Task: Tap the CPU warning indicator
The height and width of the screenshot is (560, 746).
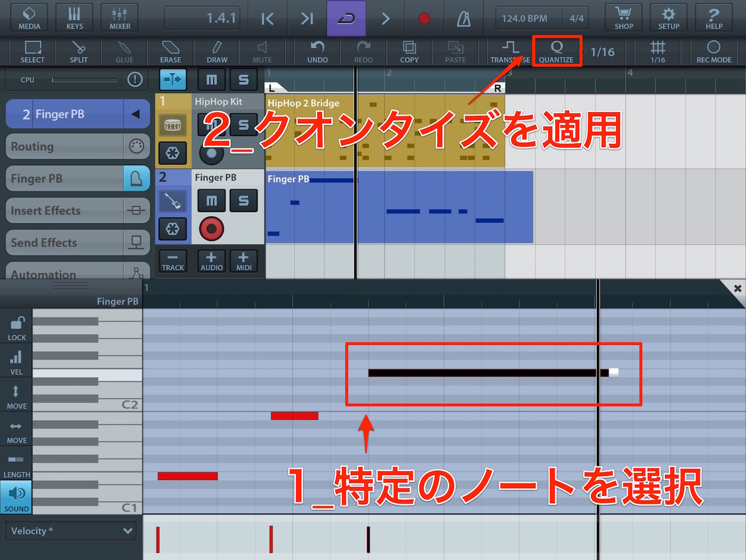Action: [x=135, y=79]
